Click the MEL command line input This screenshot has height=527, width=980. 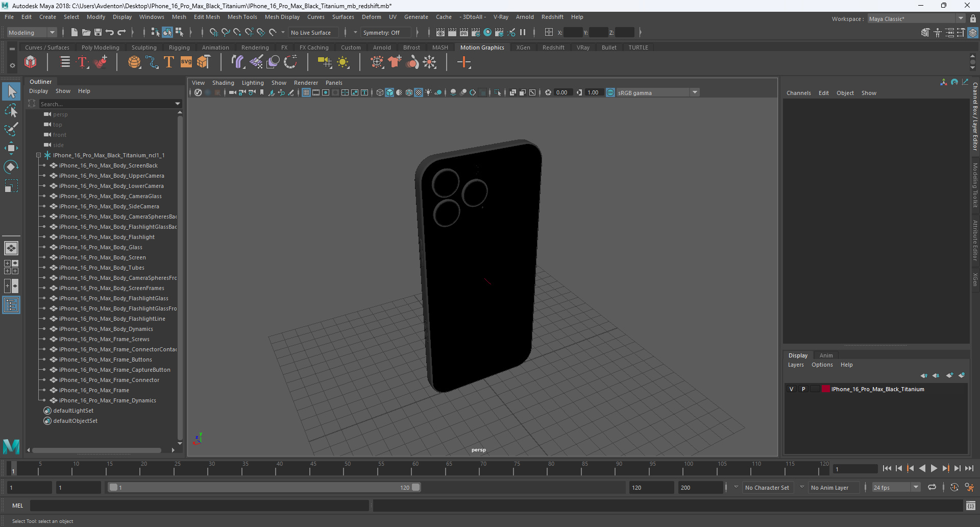coord(199,506)
